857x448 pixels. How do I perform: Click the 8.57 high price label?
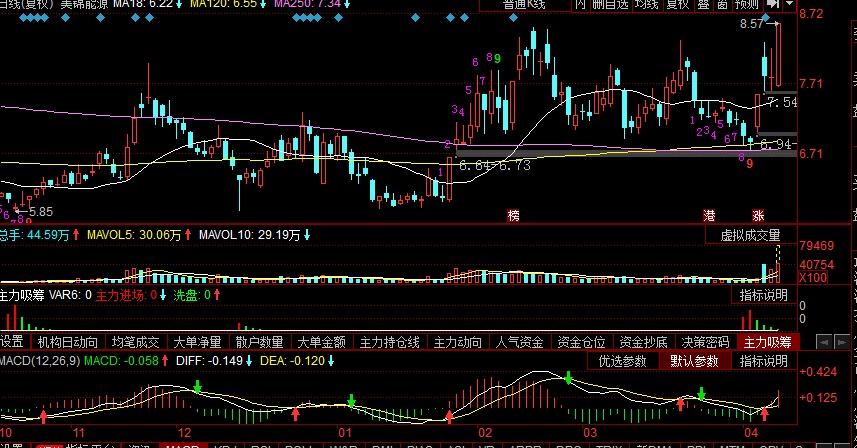tap(751, 24)
